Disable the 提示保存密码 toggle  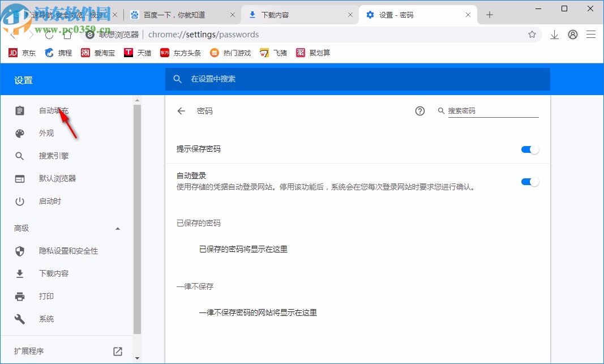(x=529, y=149)
